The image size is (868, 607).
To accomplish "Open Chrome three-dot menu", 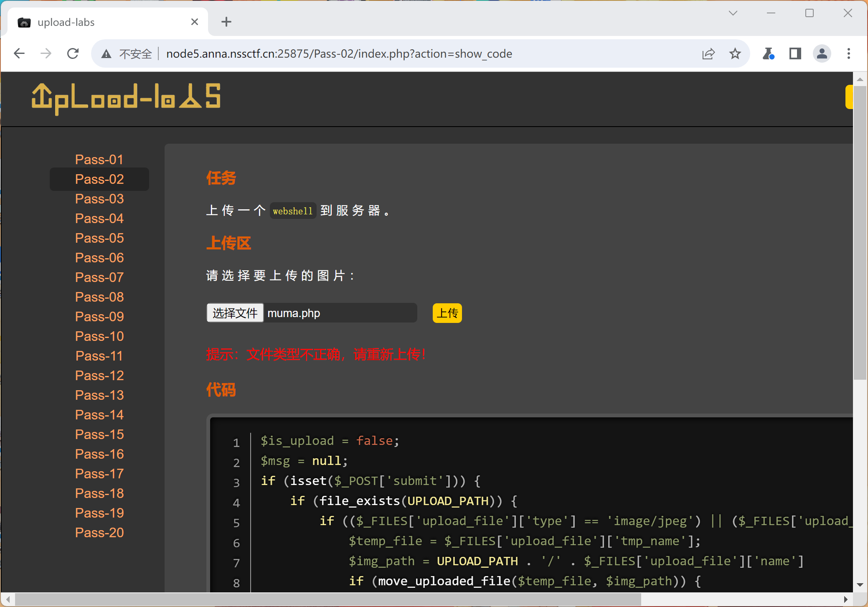I will coord(848,53).
